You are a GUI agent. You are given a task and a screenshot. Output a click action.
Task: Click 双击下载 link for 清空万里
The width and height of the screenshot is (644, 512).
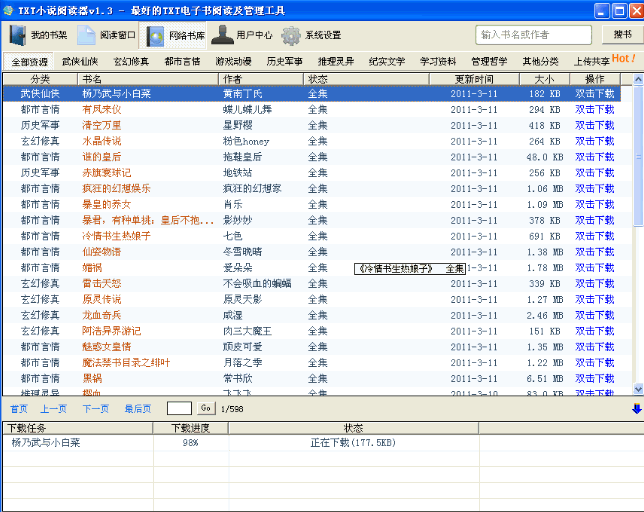click(594, 125)
